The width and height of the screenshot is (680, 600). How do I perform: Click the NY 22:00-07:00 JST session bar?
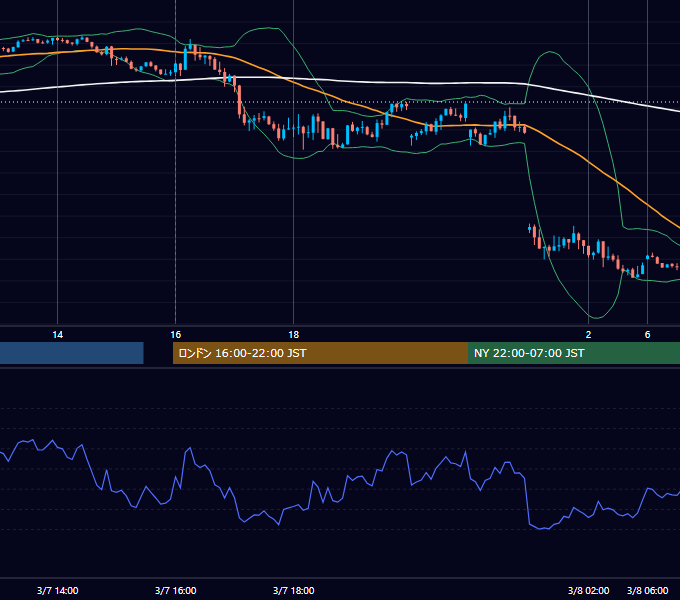point(574,353)
